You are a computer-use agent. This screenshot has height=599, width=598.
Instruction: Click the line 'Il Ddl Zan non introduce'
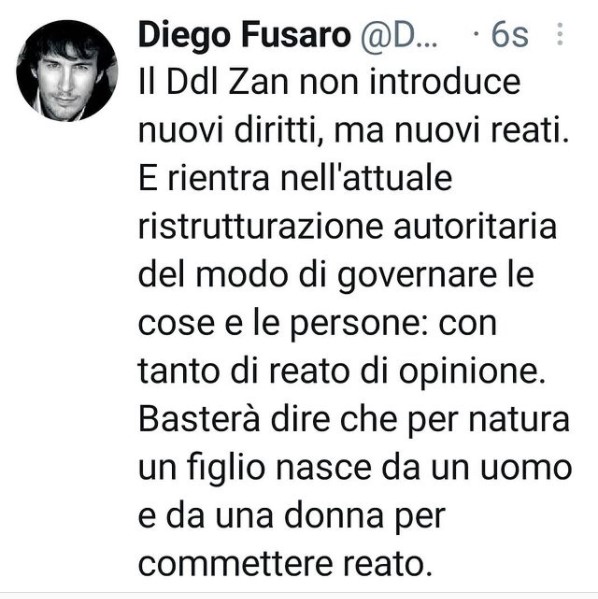329,83
